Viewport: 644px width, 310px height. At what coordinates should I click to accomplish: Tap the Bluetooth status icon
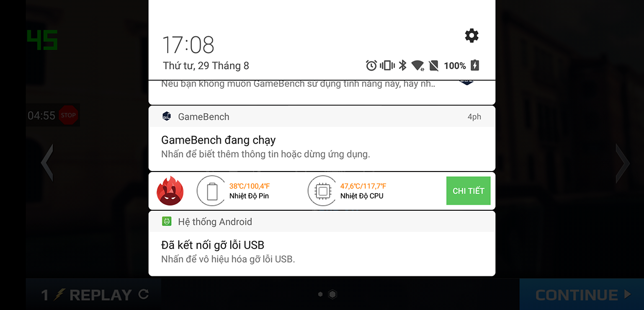(x=404, y=66)
